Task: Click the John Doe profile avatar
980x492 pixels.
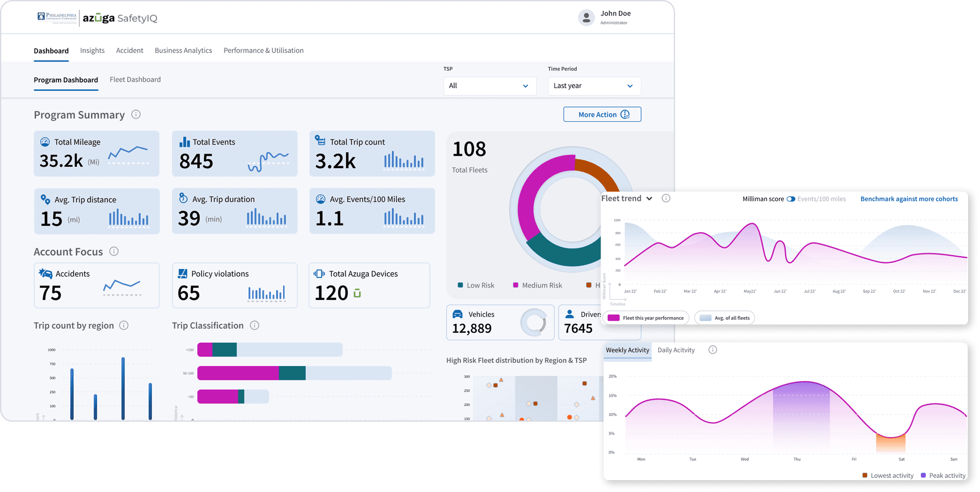Action: [x=586, y=18]
